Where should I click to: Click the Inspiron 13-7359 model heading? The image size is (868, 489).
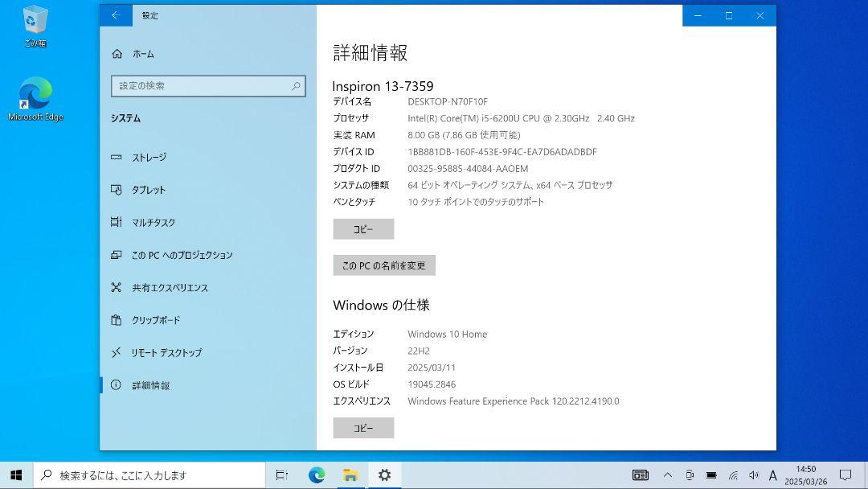click(x=383, y=86)
